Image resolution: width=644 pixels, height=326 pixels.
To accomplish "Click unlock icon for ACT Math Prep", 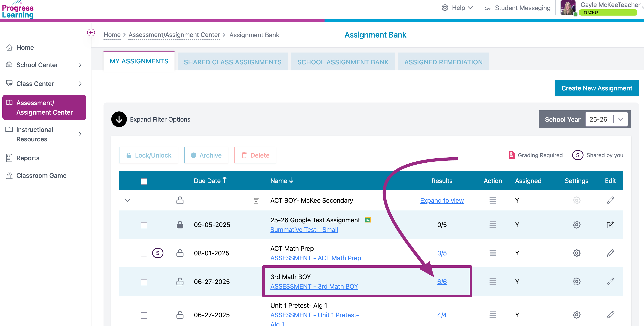I will tap(180, 253).
